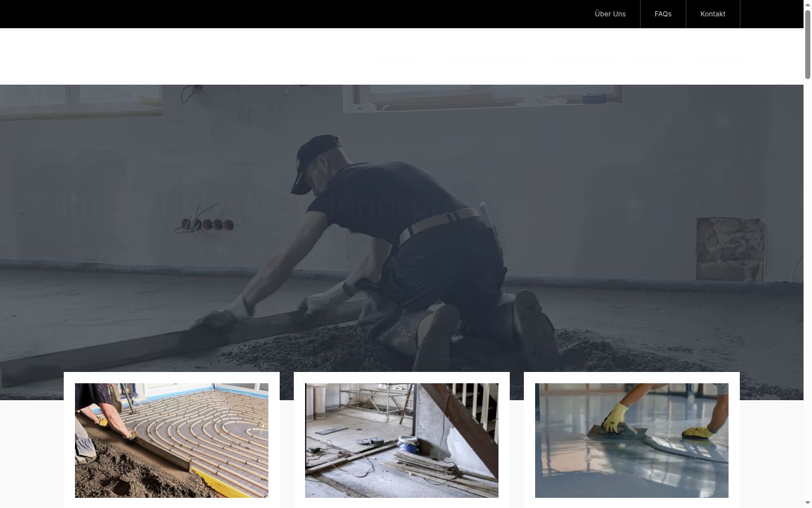Expand the Estriche navigation dropdown
The height and width of the screenshot is (508, 812).
point(401,59)
